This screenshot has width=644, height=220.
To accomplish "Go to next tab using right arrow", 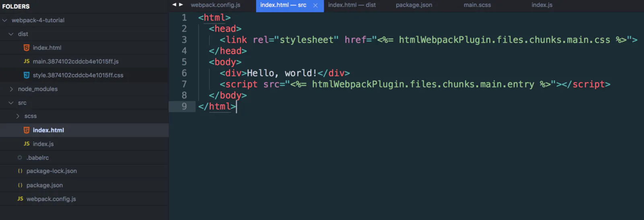I will click(181, 4).
